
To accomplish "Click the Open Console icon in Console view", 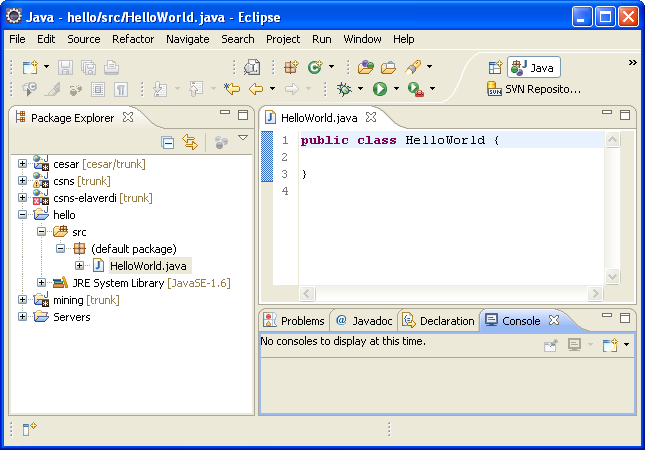I will coord(609,345).
